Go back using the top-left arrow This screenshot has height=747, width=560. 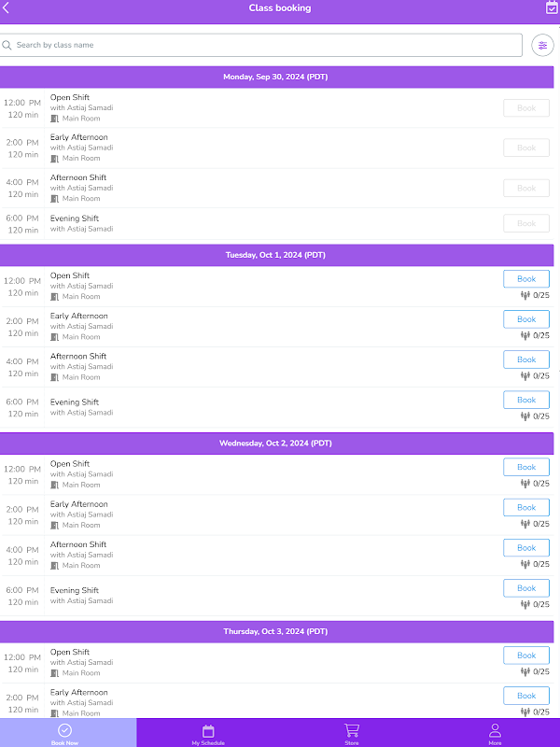pos(7,7)
